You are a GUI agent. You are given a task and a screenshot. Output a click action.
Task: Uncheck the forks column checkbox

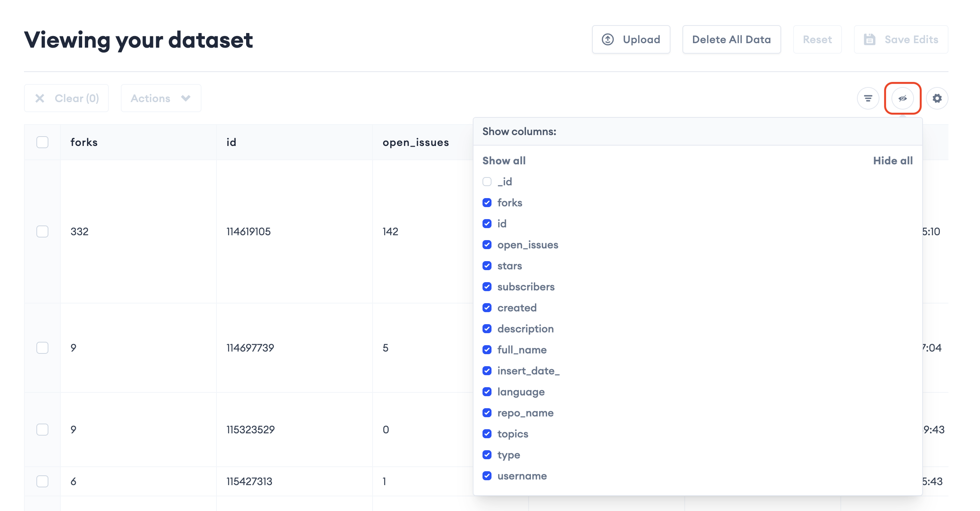[x=487, y=203]
